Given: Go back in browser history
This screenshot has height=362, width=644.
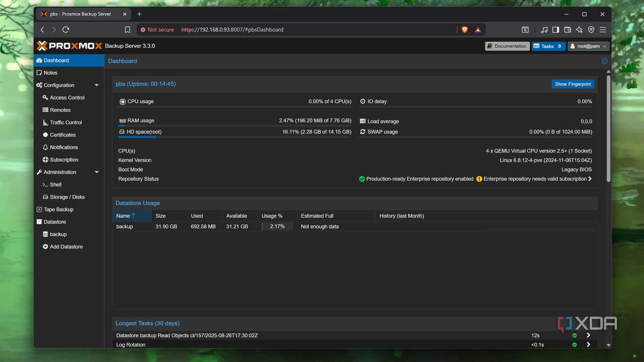Looking at the screenshot, I should point(42,30).
